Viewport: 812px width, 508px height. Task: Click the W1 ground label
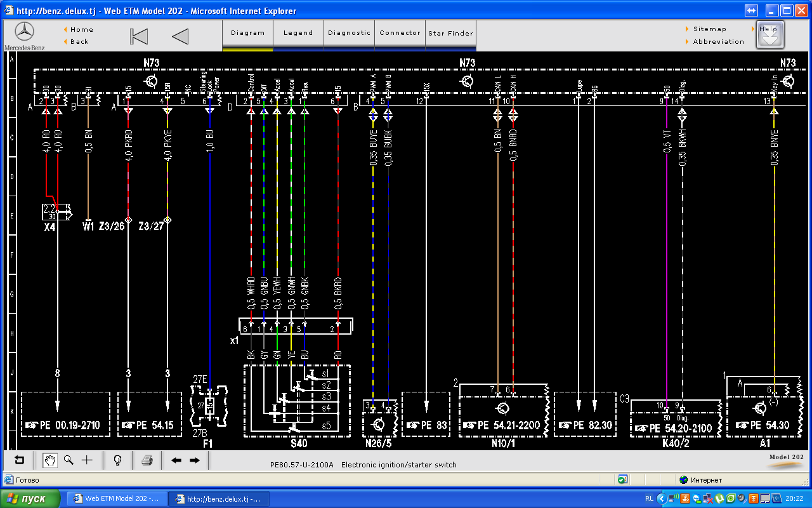click(x=88, y=226)
